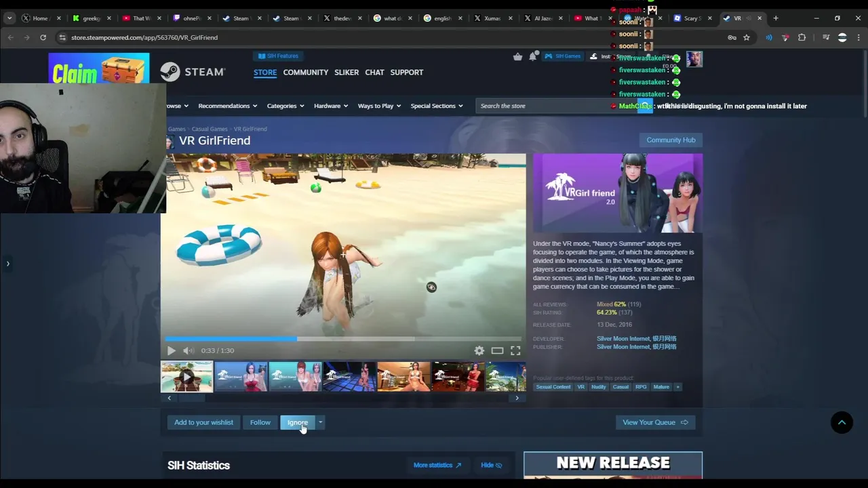Click the VR tag
This screenshot has height=488, width=868.
580,387
